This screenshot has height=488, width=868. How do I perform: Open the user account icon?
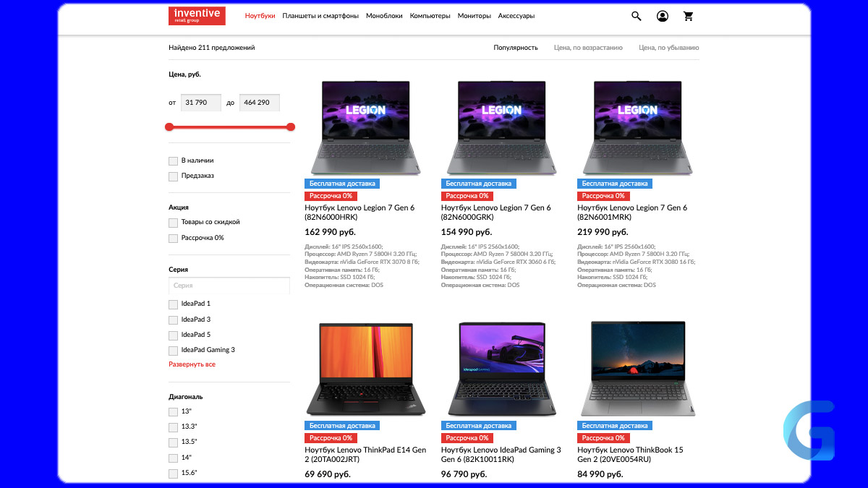click(x=663, y=16)
